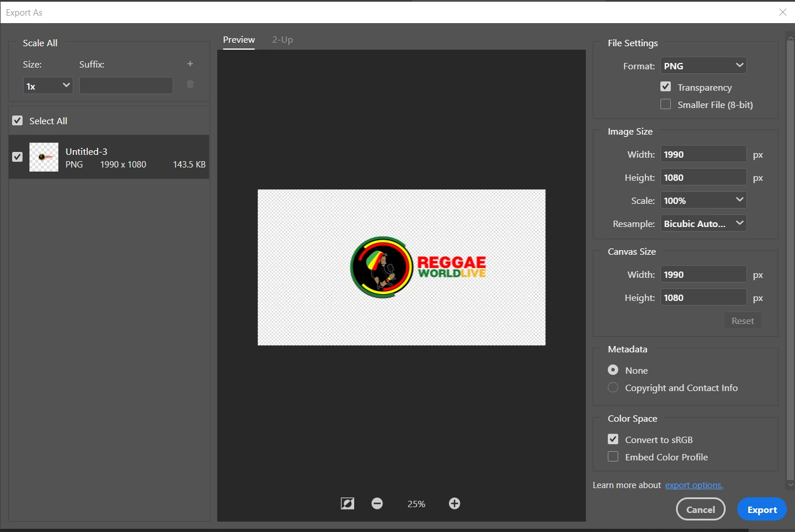Select Copyright and Contact Info metadata
The height and width of the screenshot is (532, 795).
click(613, 388)
